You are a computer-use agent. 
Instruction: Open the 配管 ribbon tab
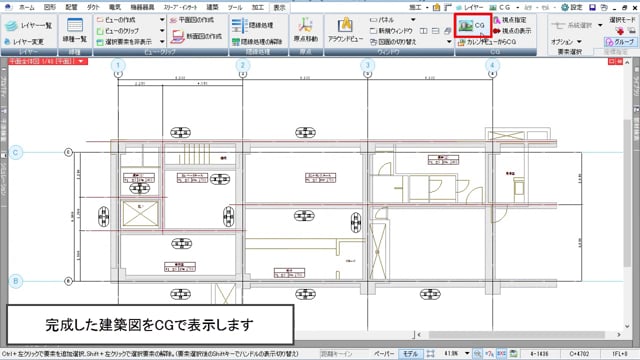pyautogui.click(x=71, y=7)
